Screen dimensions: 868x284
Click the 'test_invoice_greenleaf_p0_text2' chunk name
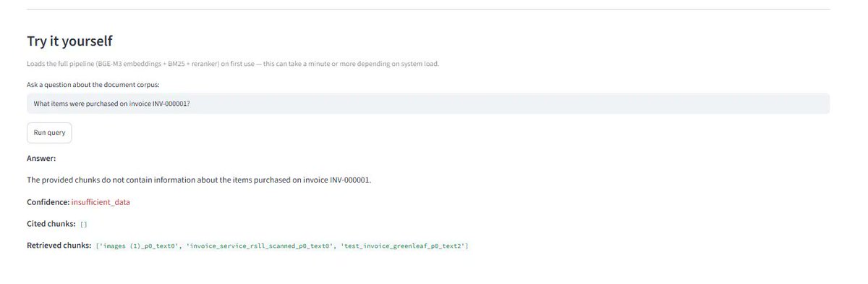[x=403, y=247]
